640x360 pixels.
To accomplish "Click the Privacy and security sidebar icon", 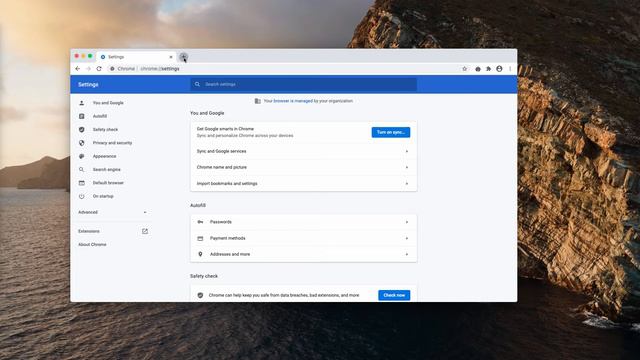I will [x=82, y=143].
